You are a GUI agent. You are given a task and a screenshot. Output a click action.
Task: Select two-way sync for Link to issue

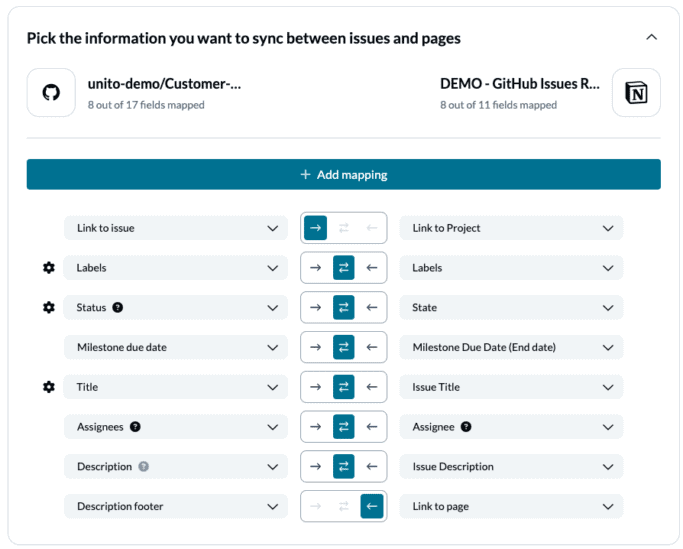344,228
